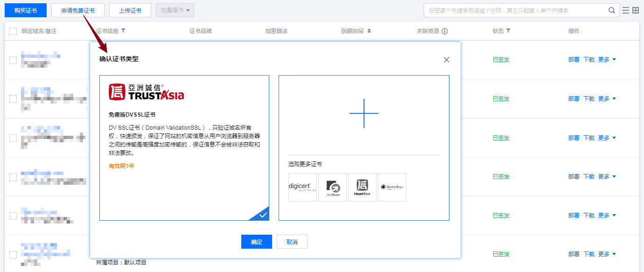
Task: Choose the GlobalSign logo under 选购更多证书
Action: 392,187
